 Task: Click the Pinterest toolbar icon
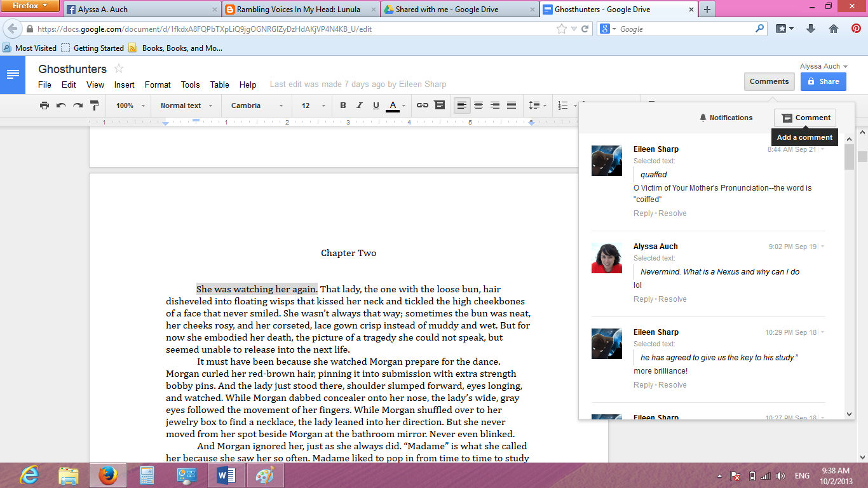pyautogui.click(x=856, y=29)
